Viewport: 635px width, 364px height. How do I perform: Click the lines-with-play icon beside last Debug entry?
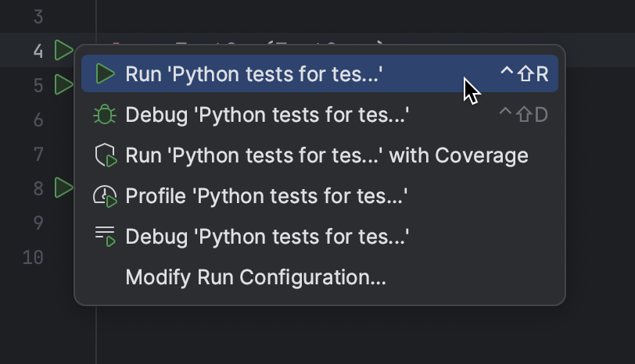click(105, 236)
